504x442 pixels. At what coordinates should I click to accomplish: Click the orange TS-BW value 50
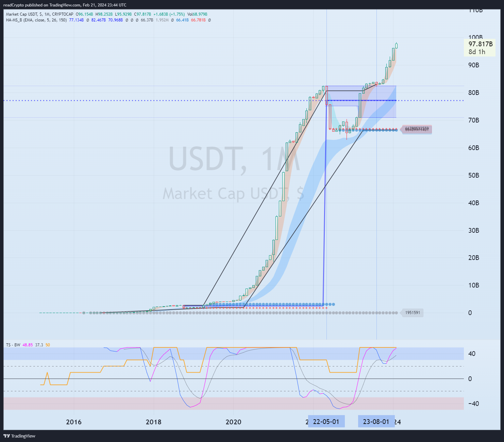48,345
